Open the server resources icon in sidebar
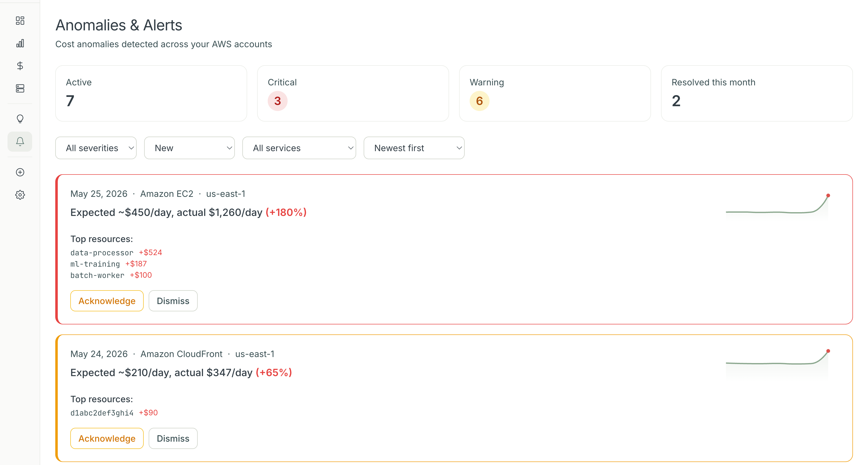Viewport: 868px width, 465px height. [20, 88]
